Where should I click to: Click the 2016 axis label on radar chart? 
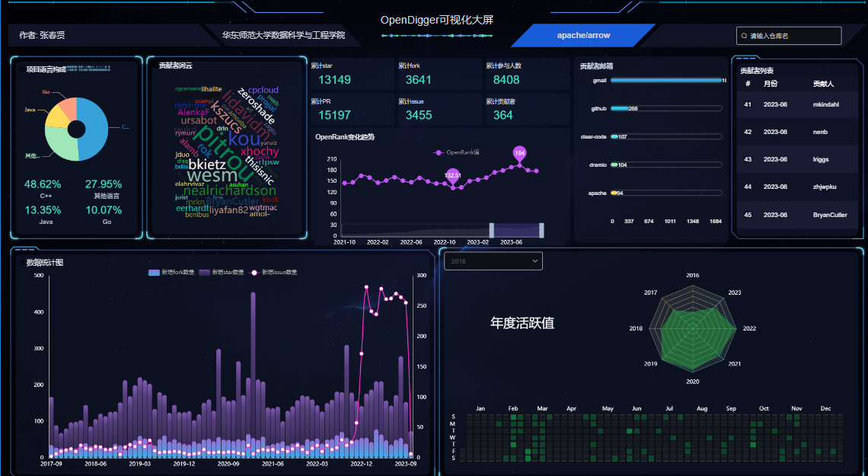coord(693,275)
